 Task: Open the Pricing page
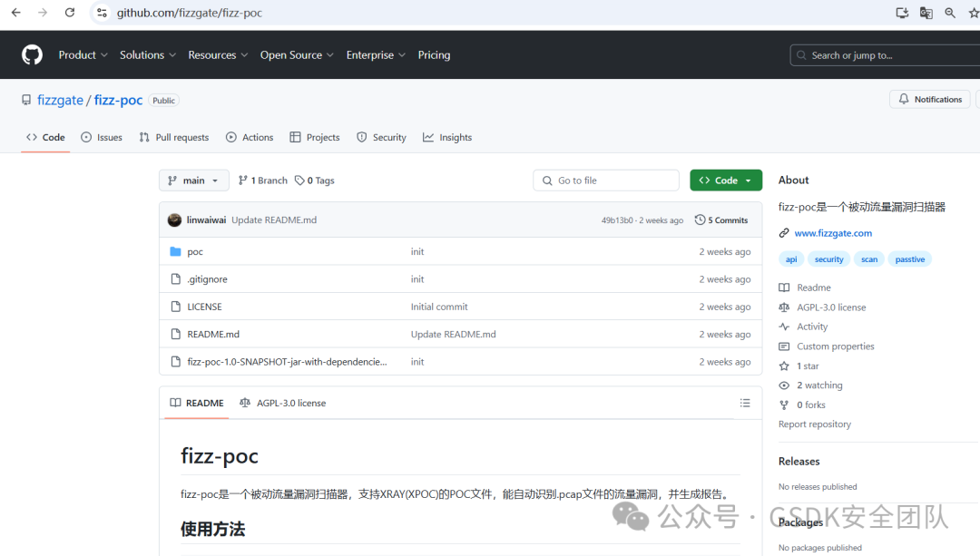(x=434, y=55)
